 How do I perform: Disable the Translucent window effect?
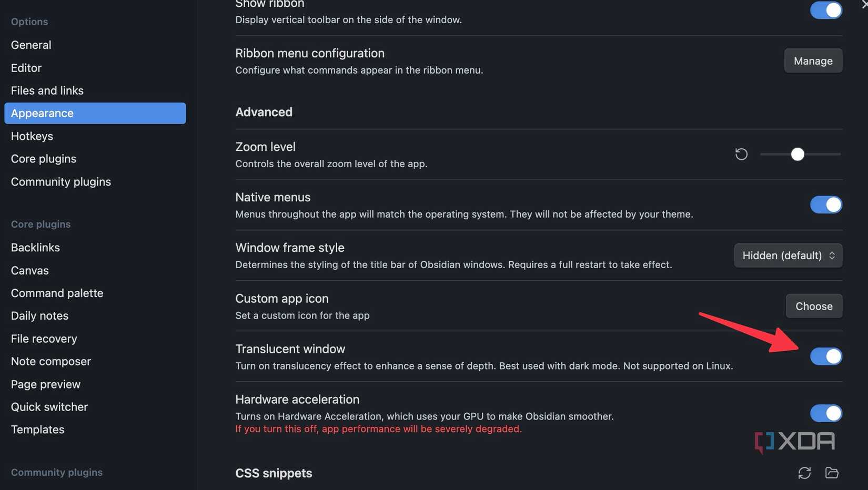pyautogui.click(x=825, y=356)
